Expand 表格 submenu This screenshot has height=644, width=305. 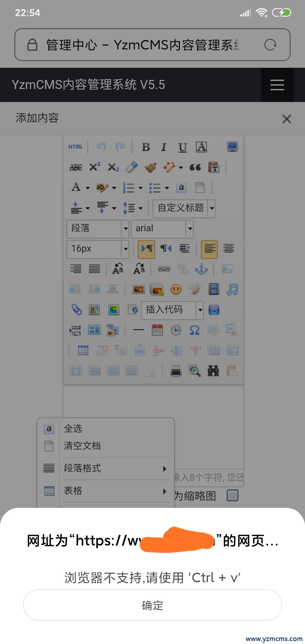pyautogui.click(x=106, y=491)
